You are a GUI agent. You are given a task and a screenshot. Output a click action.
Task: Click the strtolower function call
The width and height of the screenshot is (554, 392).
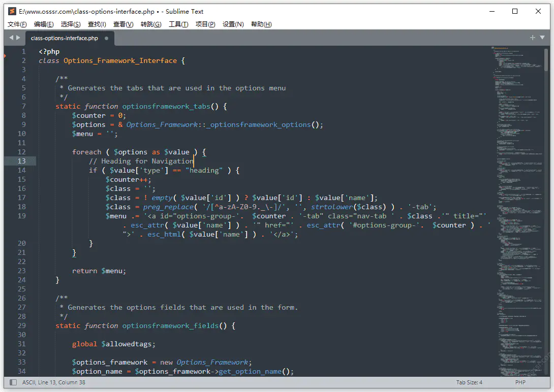[x=332, y=207]
